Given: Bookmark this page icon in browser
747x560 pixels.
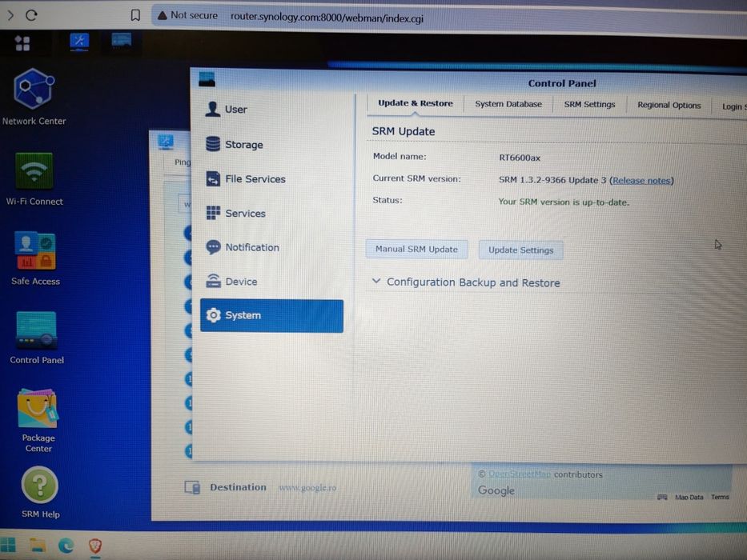Looking at the screenshot, I should (x=135, y=15).
